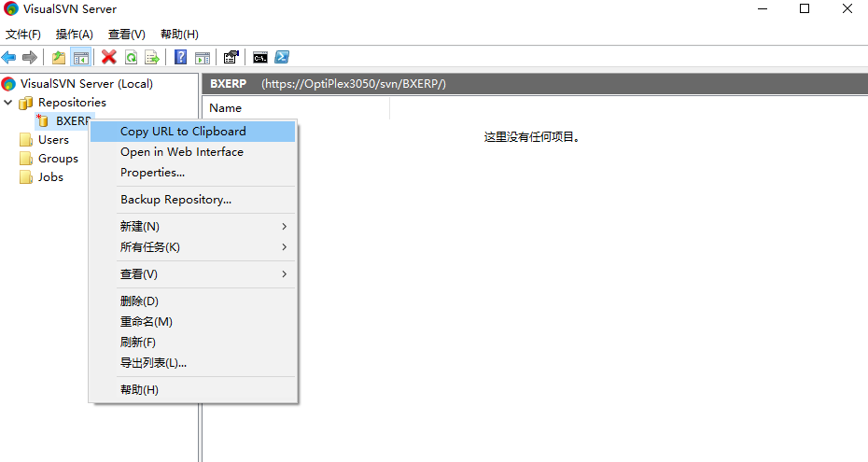The image size is (868, 462).
Task: Maximize the VisualSVN Server window
Action: tap(805, 8)
